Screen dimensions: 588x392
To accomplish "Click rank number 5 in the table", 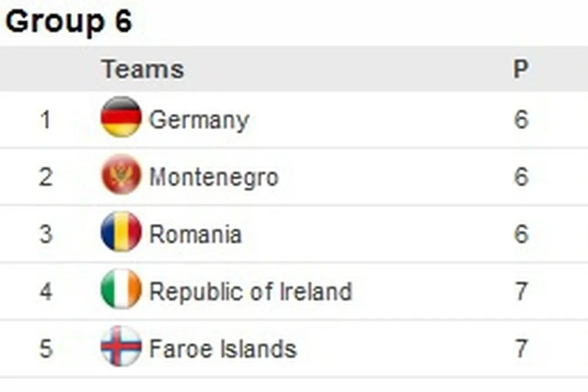I will 45,348.
